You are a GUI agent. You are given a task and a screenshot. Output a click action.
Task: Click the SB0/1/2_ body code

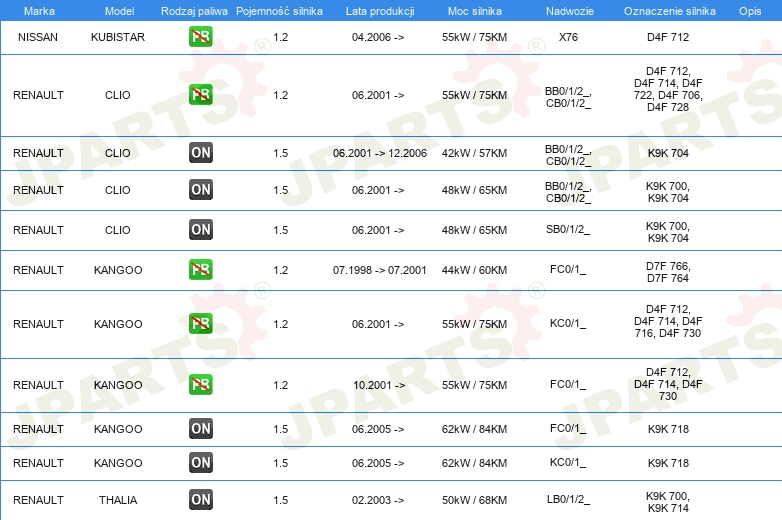pyautogui.click(x=568, y=230)
